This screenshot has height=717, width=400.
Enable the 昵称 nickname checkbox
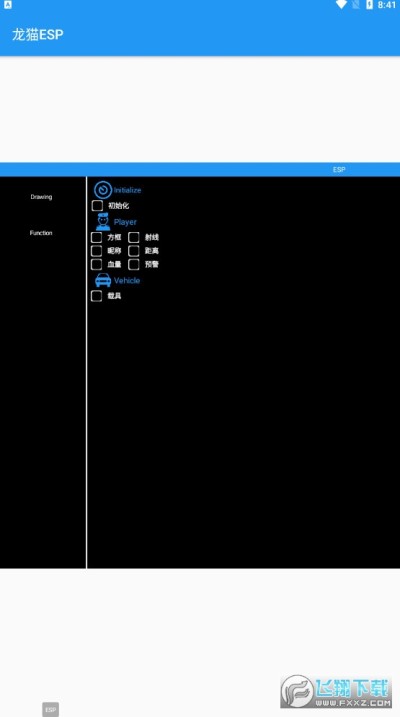96,251
